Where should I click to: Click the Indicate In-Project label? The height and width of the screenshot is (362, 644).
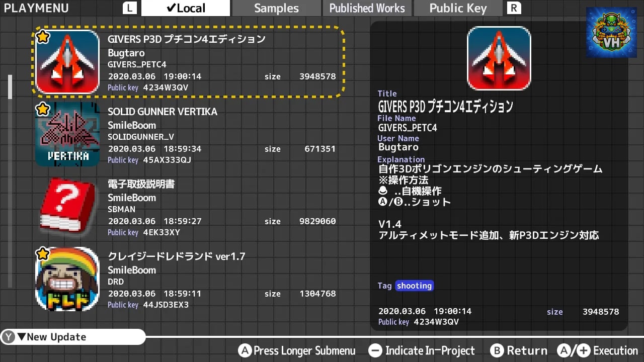click(430, 350)
